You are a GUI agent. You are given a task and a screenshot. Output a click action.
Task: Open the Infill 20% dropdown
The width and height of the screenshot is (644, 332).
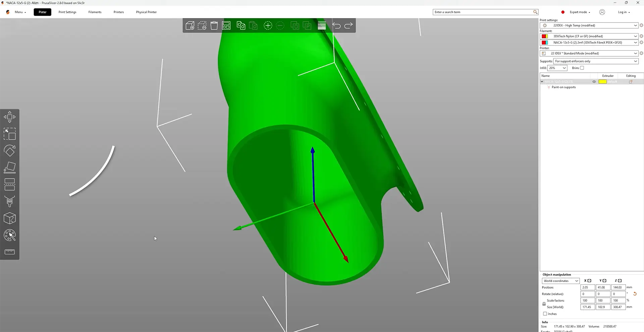(x=557, y=68)
